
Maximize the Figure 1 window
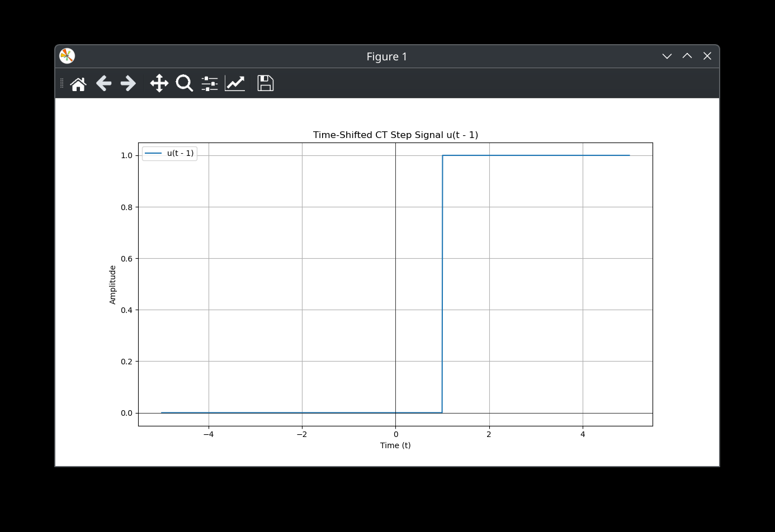(x=687, y=56)
